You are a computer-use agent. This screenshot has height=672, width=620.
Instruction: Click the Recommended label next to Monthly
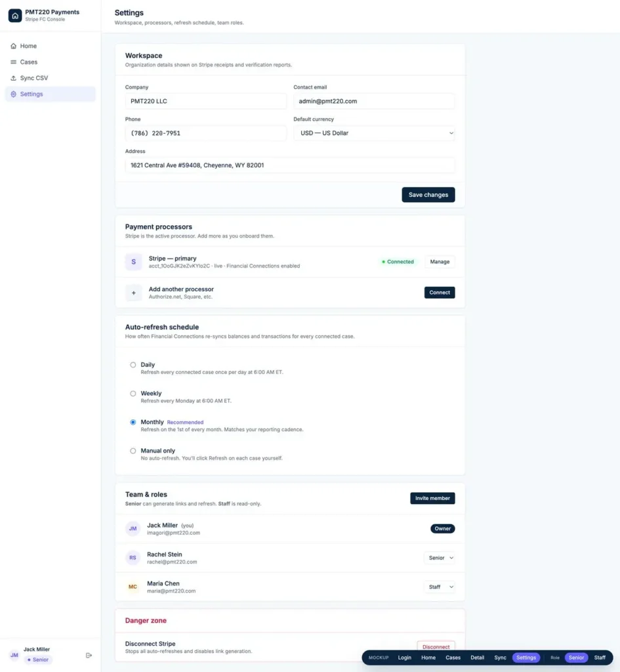pos(185,423)
